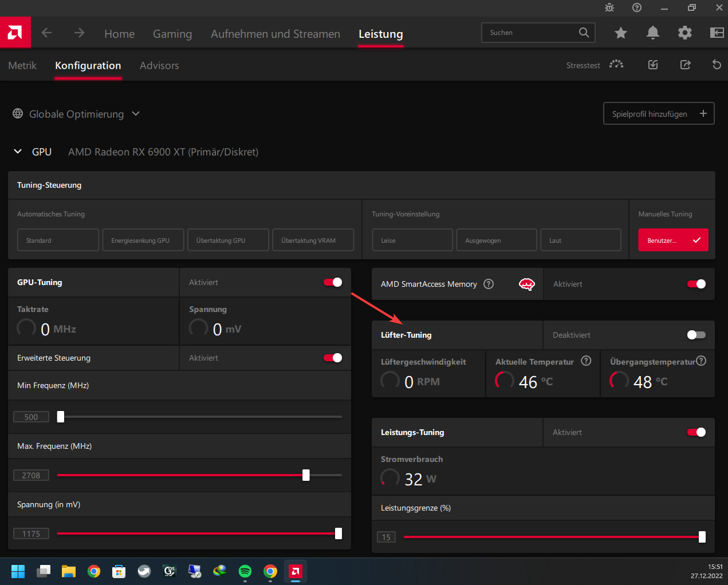Open the Gaming tab
Image resolution: width=728 pixels, height=585 pixels.
172,34
